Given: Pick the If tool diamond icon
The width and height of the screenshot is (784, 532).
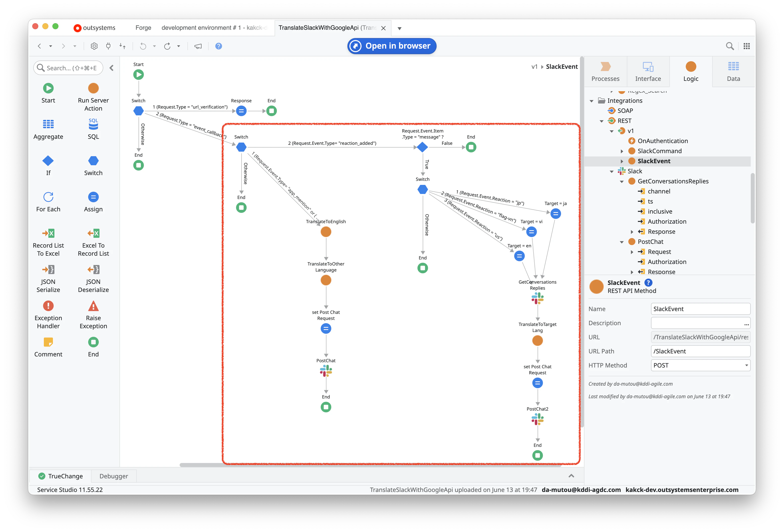Looking at the screenshot, I should click(x=48, y=160).
